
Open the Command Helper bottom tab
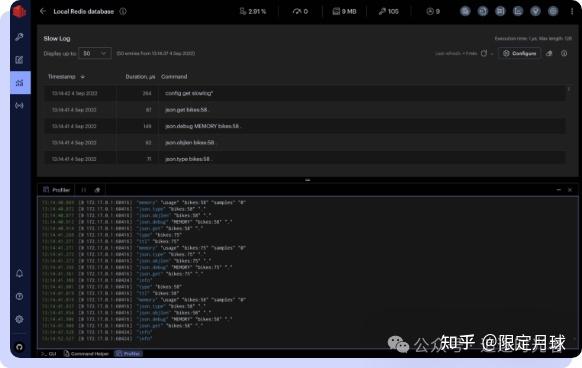[86, 354]
